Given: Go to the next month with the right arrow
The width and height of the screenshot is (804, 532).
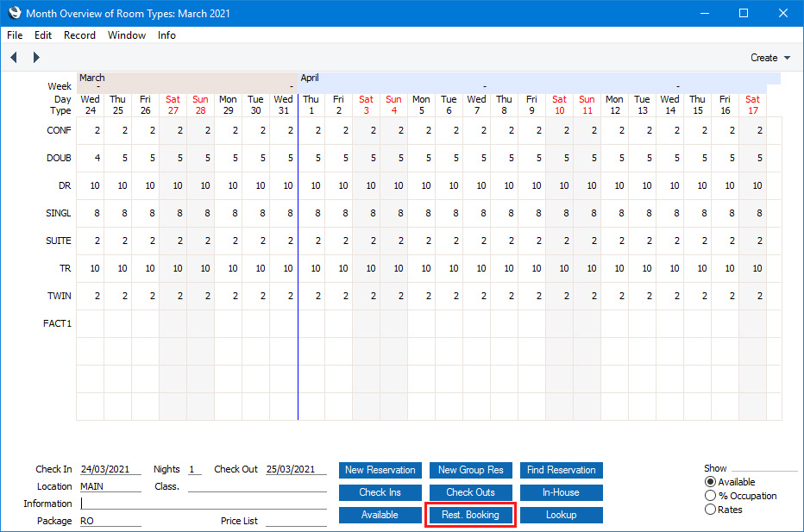Looking at the screenshot, I should pyautogui.click(x=36, y=58).
